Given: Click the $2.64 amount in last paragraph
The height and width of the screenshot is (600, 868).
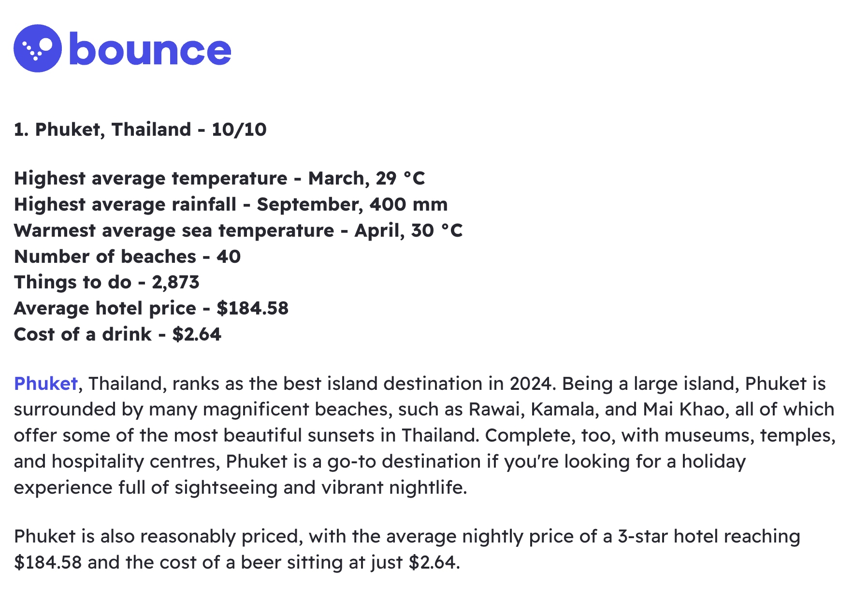Looking at the screenshot, I should (432, 563).
